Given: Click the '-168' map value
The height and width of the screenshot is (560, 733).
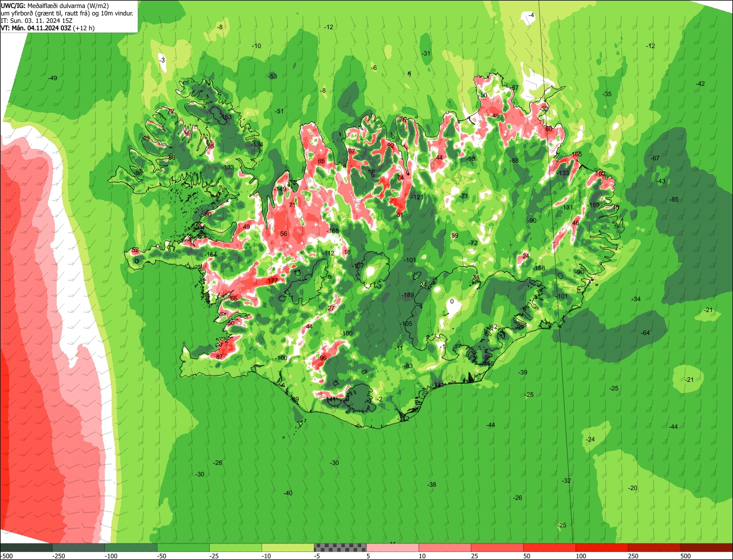Looking at the screenshot, I should point(333,231).
